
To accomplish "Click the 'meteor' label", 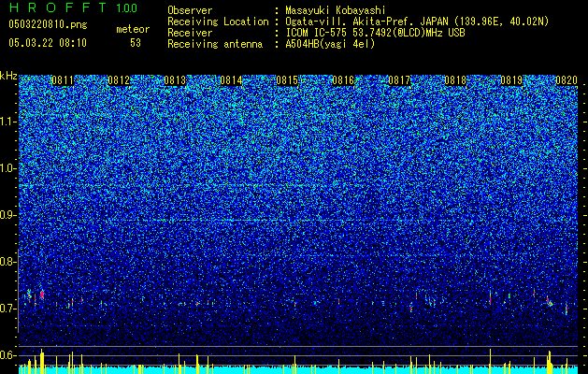I will pyautogui.click(x=133, y=29).
